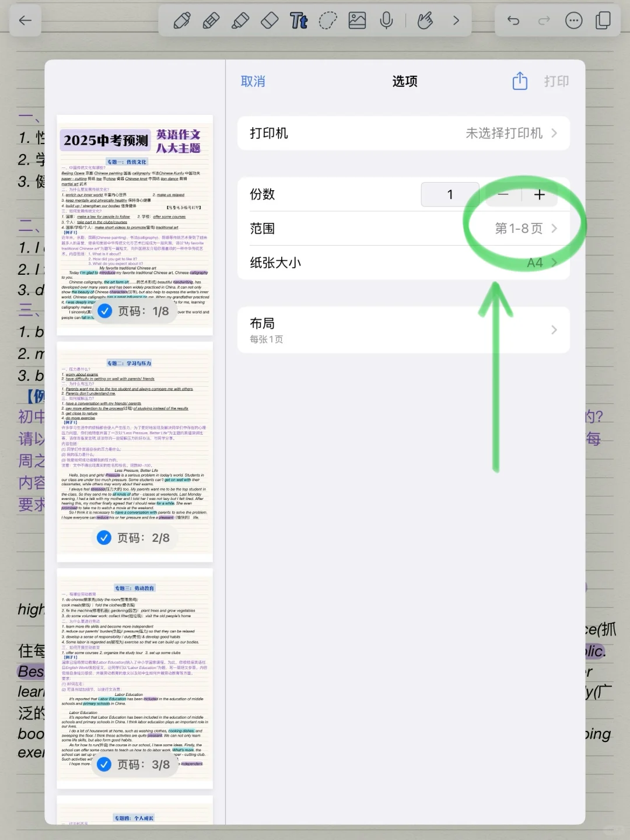Open 纸张大小 paper size A4 row

(x=404, y=263)
